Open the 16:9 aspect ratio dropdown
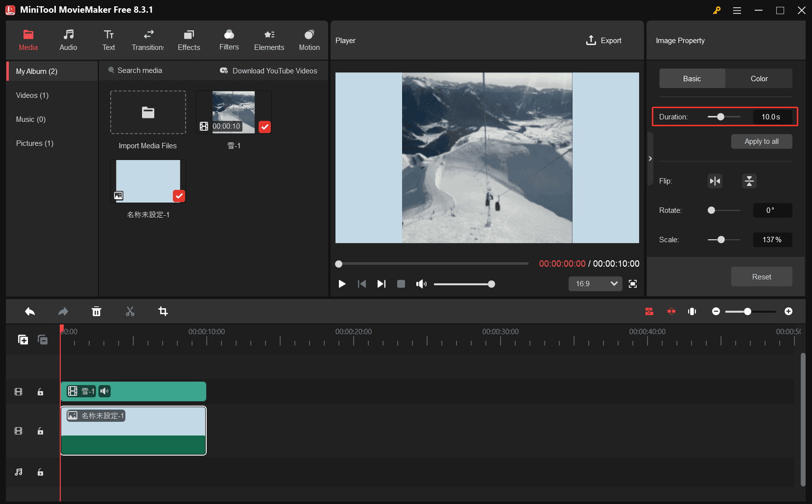Screen dimensions: 812x504 click(x=595, y=284)
